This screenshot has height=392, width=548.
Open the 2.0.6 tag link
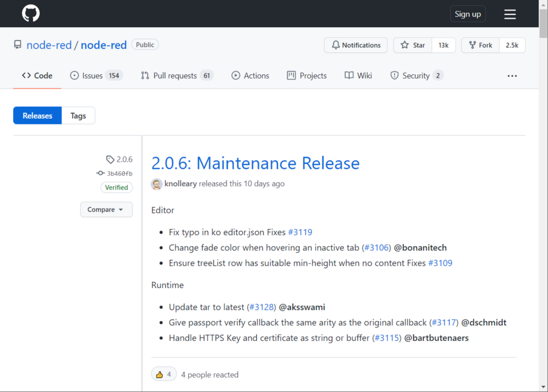(124, 160)
